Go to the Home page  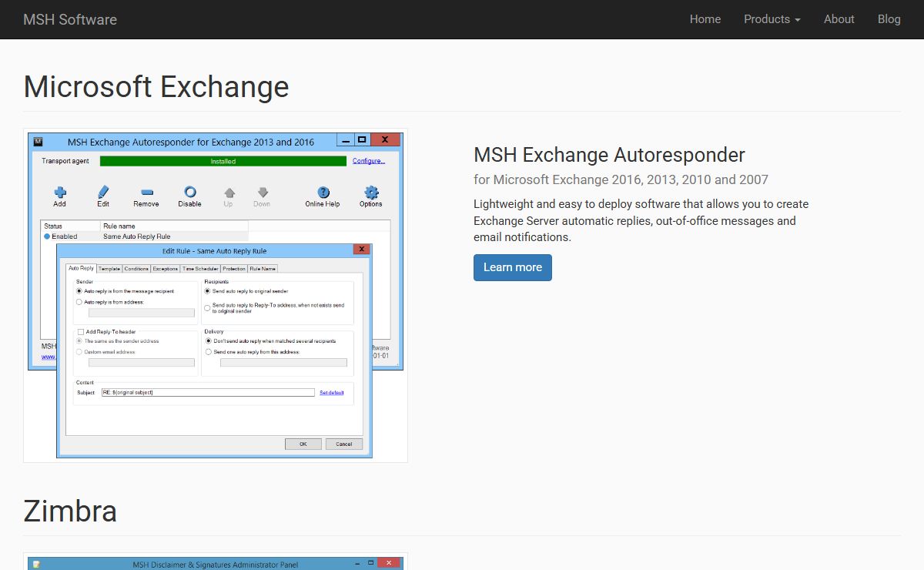point(705,19)
